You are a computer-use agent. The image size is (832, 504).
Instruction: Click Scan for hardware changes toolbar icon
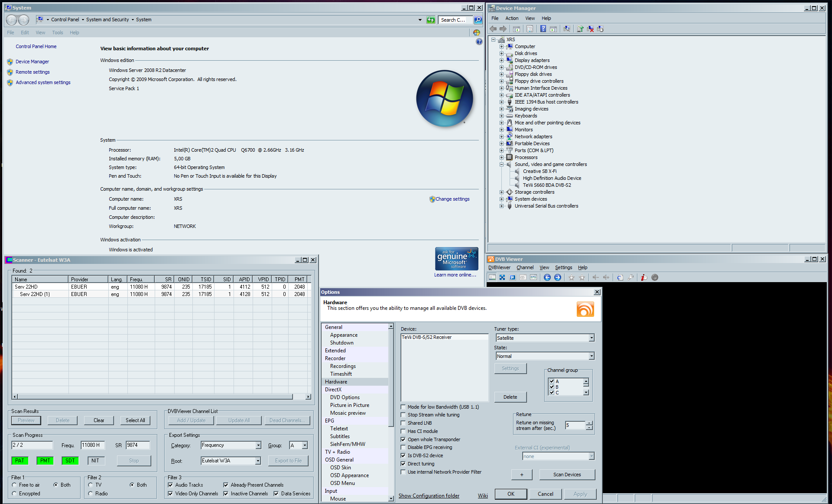(566, 29)
